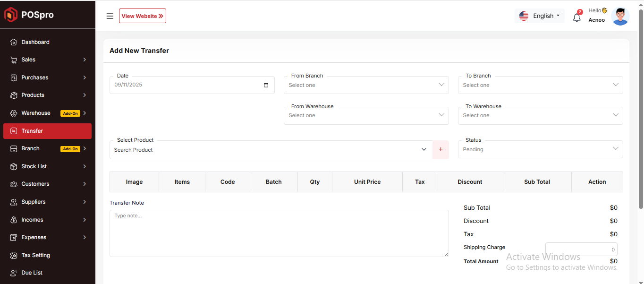Open the English language selector
Viewport: 644px width, 284px height.
540,16
